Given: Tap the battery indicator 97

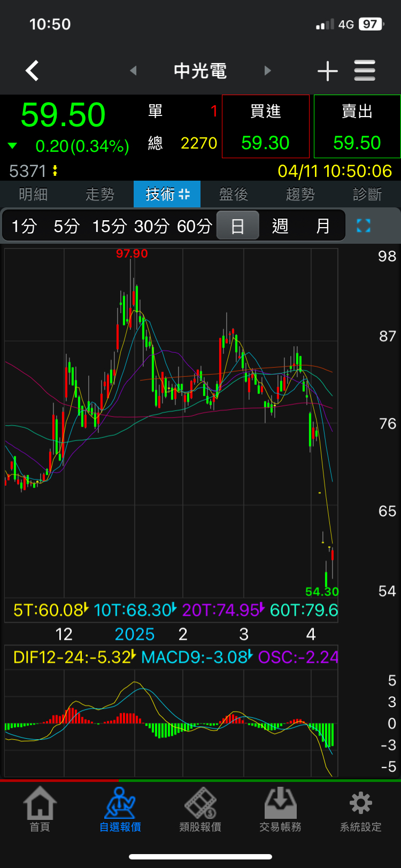Looking at the screenshot, I should coord(371,24).
